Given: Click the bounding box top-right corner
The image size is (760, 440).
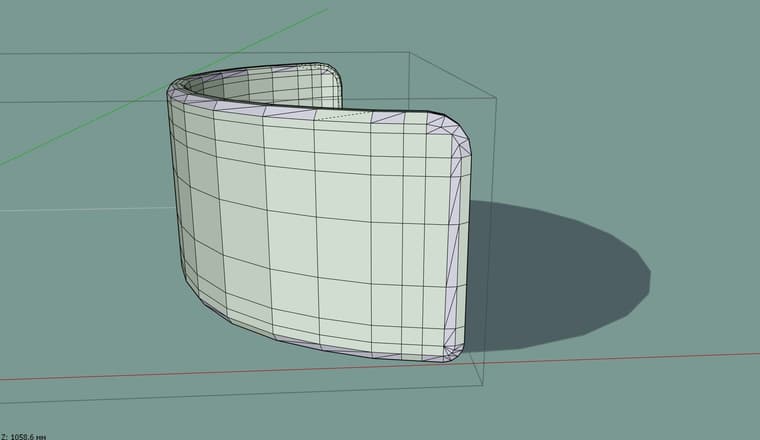Looking at the screenshot, I should 496,96.
